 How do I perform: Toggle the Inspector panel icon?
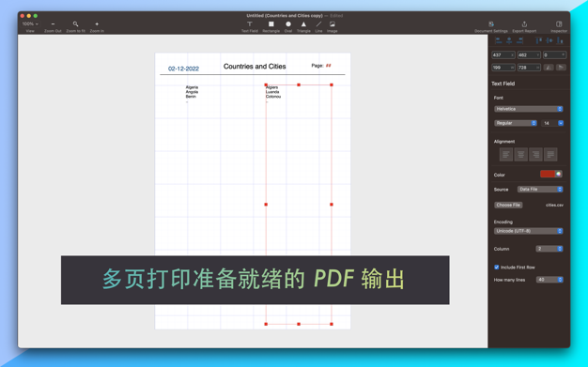[x=559, y=24]
